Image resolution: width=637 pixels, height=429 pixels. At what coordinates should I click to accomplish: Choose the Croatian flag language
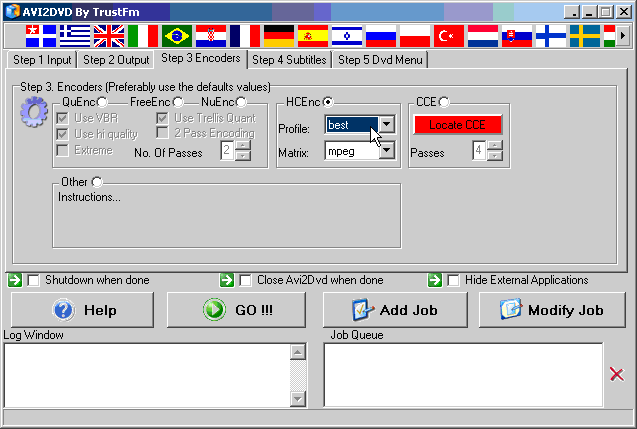point(211,36)
